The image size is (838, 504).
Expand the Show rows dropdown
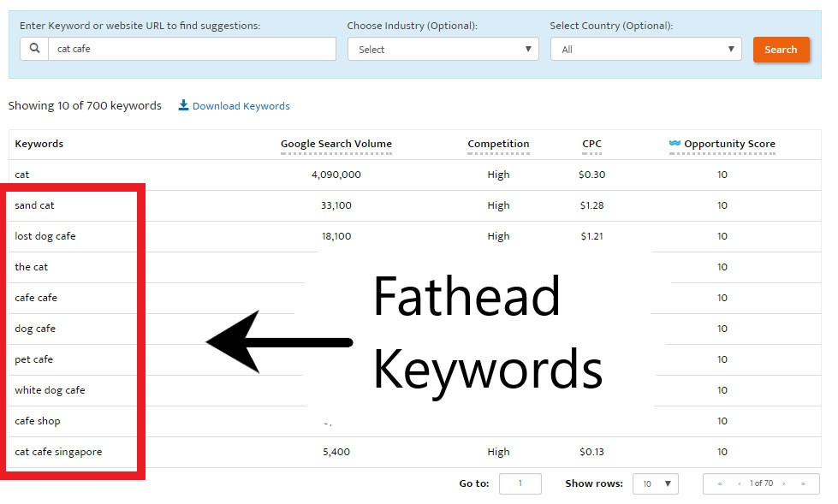tap(655, 484)
